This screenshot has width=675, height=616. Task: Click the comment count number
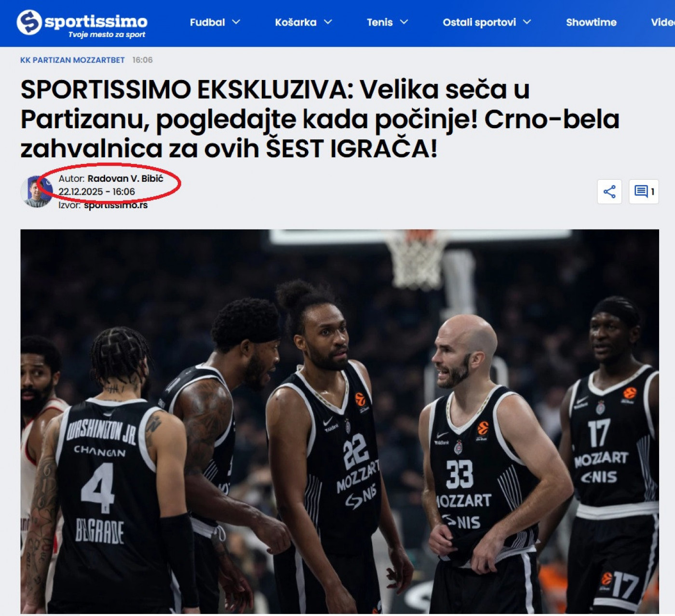[x=652, y=192]
